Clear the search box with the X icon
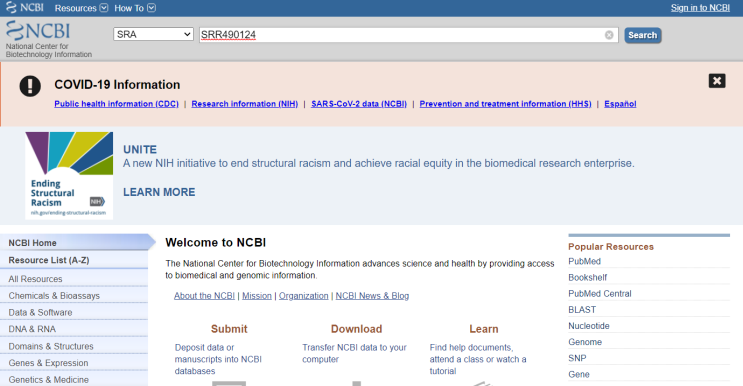743x386 pixels. pos(609,35)
